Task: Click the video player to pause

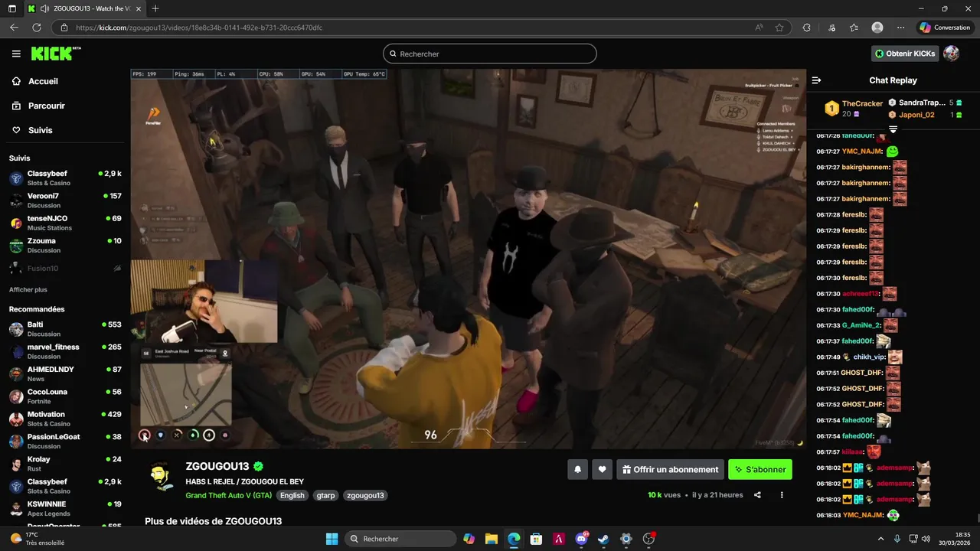Action: point(468,259)
